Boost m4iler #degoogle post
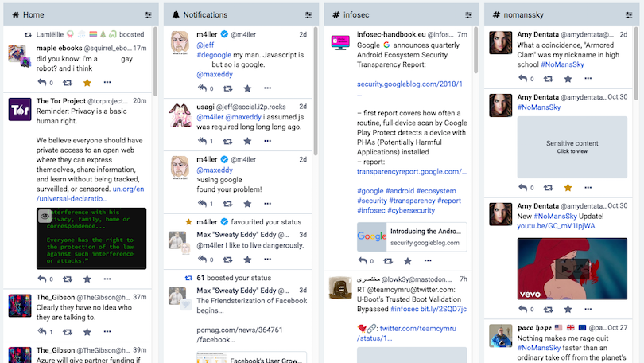 [x=227, y=88]
